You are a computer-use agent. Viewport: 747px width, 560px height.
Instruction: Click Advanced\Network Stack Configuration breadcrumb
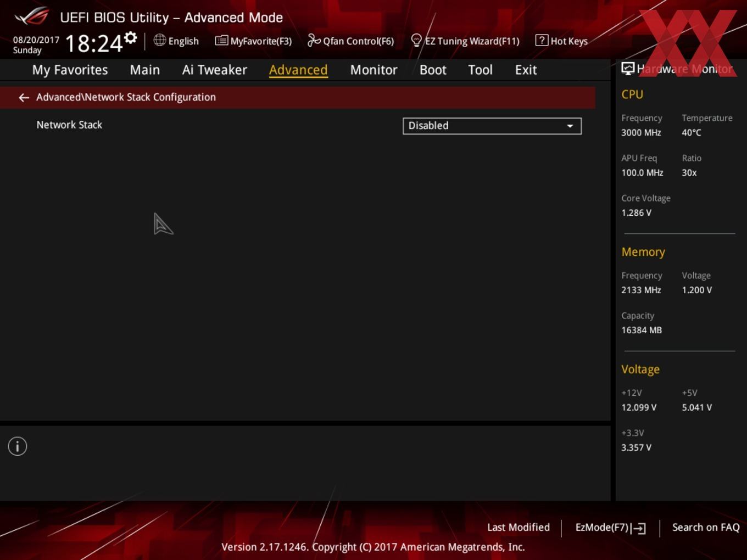pyautogui.click(x=126, y=97)
